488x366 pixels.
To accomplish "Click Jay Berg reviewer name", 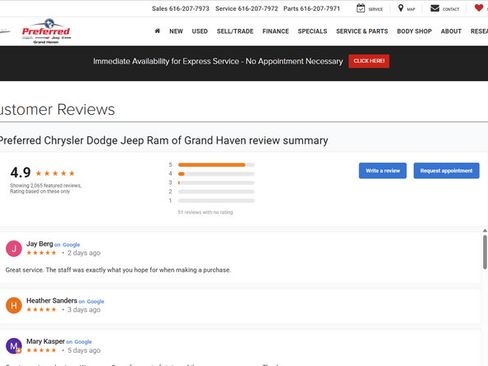I will click(x=40, y=244).
